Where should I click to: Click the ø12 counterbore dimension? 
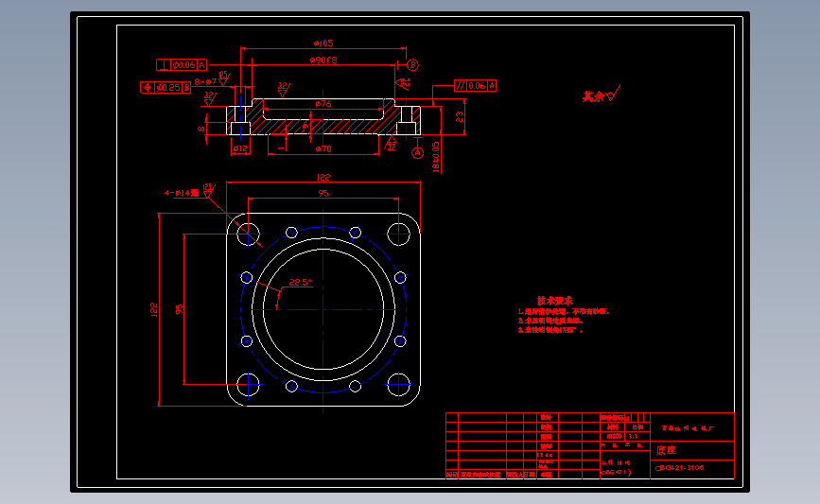pyautogui.click(x=240, y=149)
